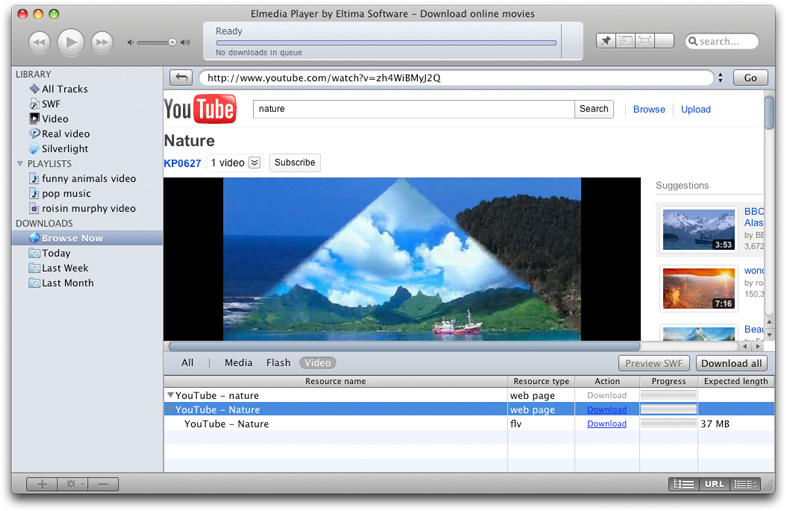Click the library search field
786x511 pixels.
722,41
